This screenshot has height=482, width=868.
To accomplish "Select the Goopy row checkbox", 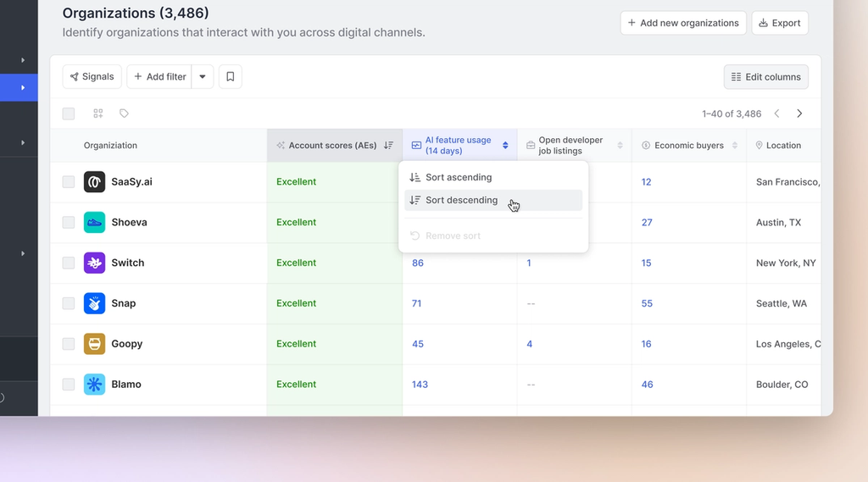I will pos(69,344).
